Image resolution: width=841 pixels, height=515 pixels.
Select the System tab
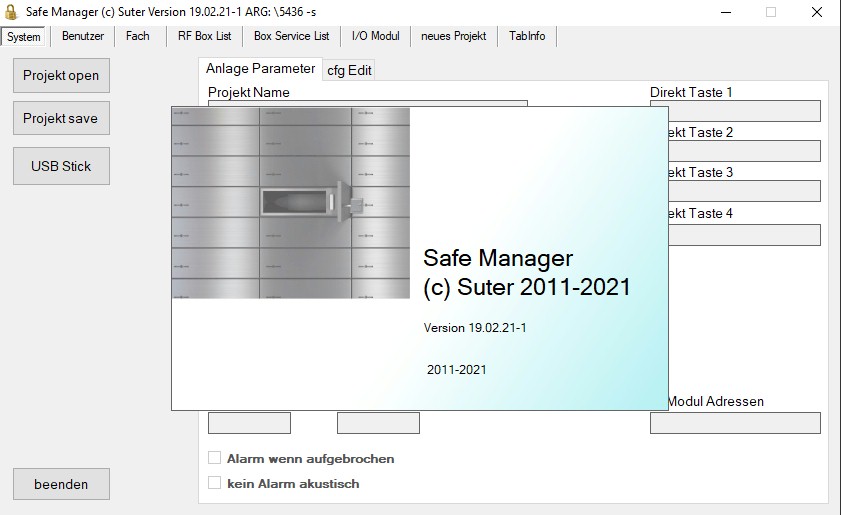click(24, 37)
